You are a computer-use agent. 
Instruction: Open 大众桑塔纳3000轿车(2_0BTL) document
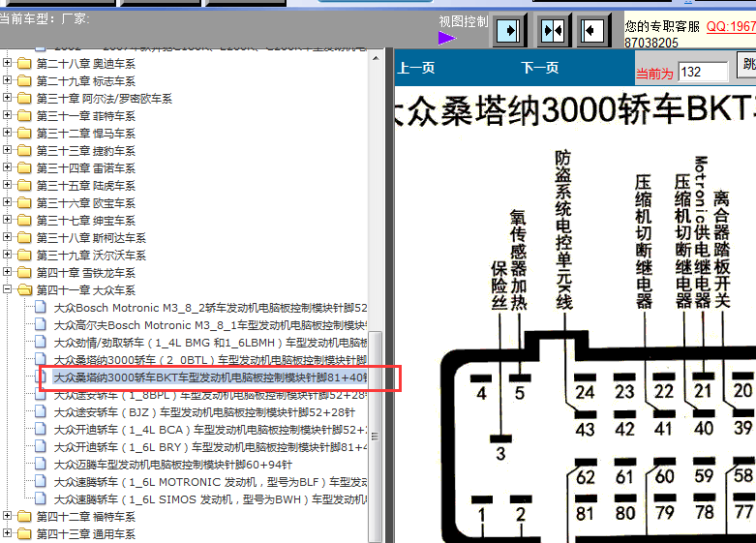coord(210,360)
